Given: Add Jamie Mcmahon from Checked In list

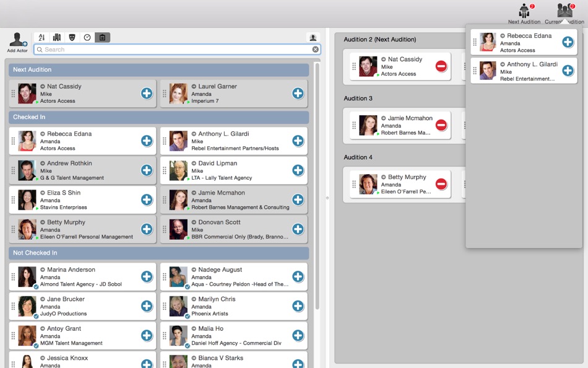Looking at the screenshot, I should coord(298,199).
